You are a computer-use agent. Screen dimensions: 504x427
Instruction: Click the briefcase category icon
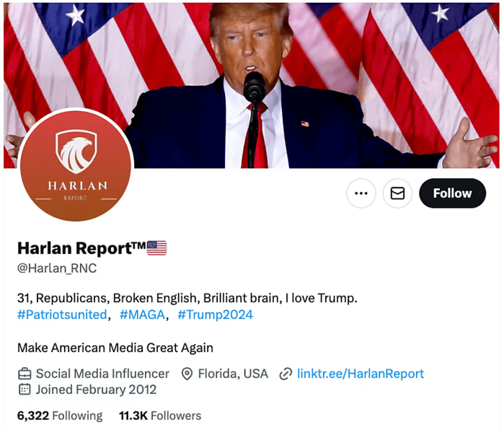click(x=25, y=374)
